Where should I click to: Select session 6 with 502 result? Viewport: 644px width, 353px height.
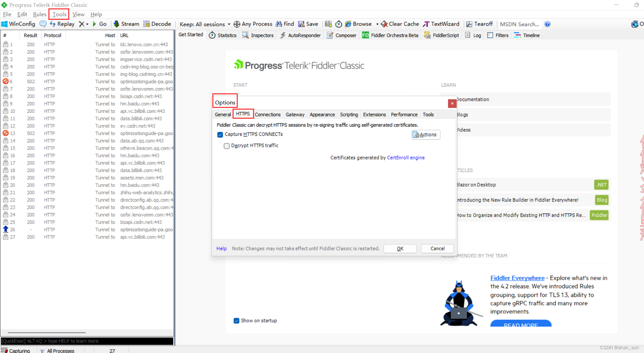coord(87,81)
